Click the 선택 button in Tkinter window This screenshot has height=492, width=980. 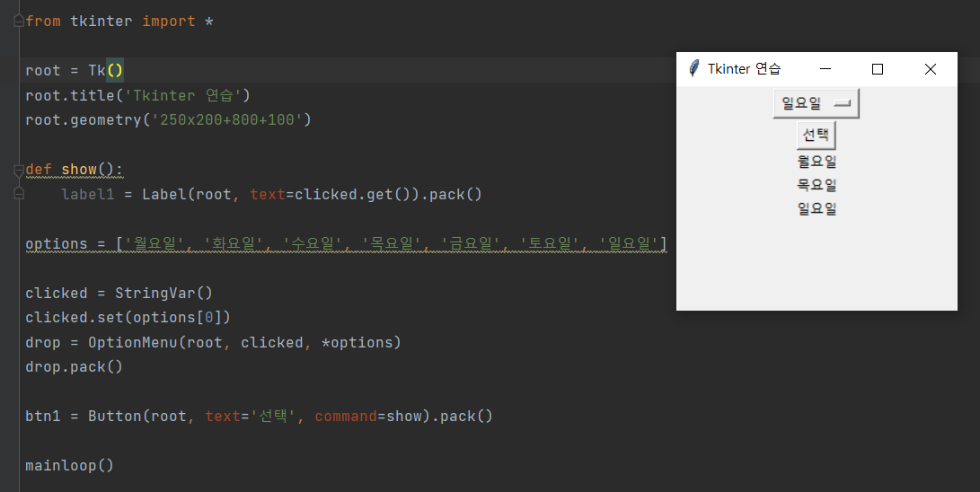pyautogui.click(x=817, y=135)
